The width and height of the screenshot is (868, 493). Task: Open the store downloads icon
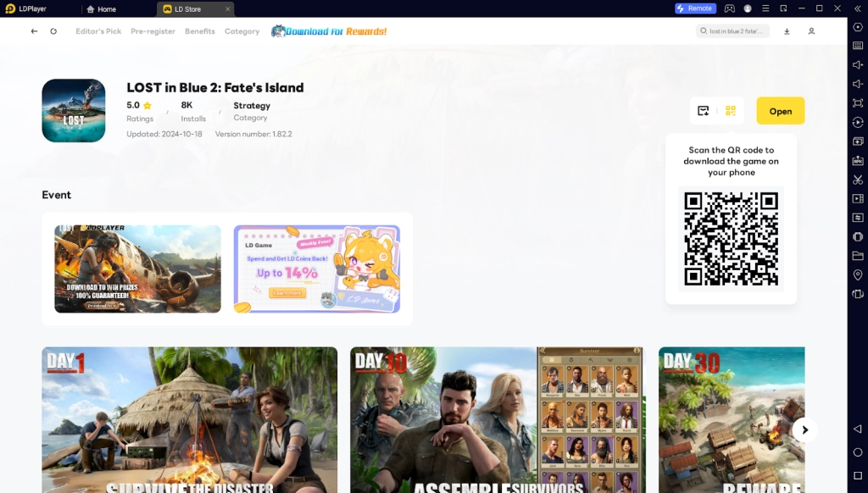787,31
